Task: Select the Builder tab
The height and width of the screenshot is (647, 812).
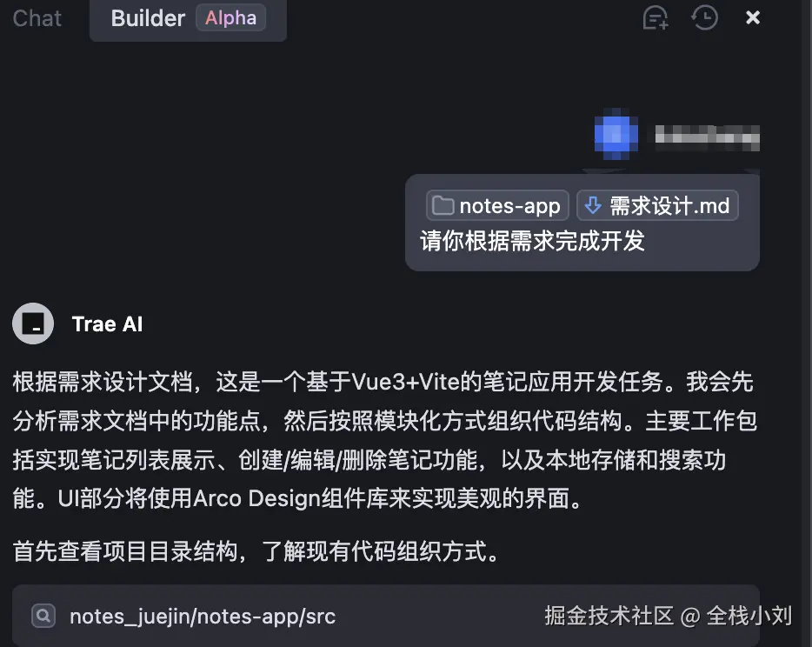Action: 148,18
